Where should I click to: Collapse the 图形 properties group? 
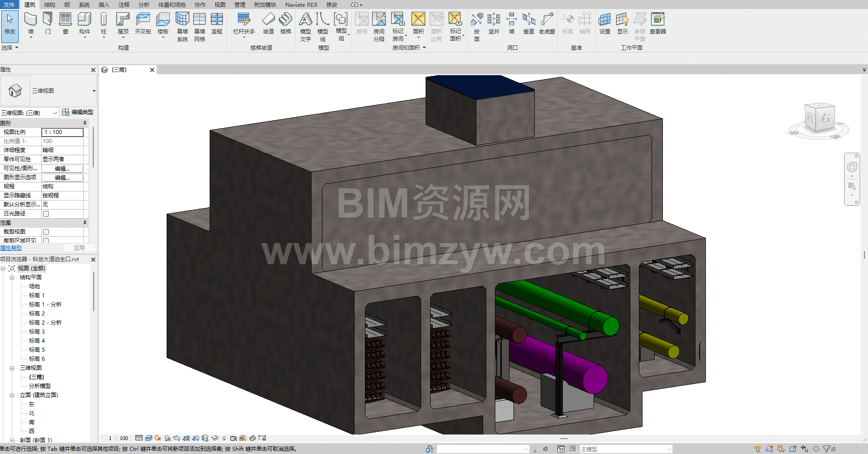pos(85,123)
